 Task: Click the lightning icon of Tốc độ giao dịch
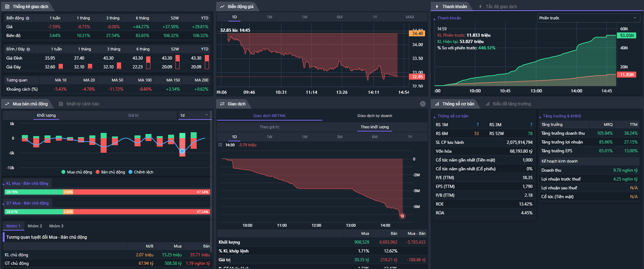[481, 7]
